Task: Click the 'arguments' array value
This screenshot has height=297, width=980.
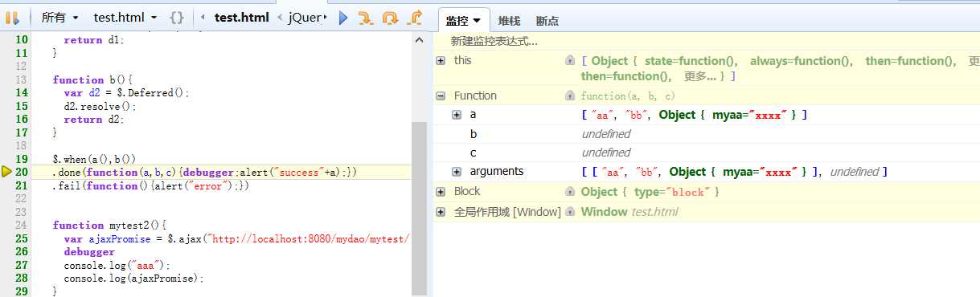Action: [x=734, y=172]
